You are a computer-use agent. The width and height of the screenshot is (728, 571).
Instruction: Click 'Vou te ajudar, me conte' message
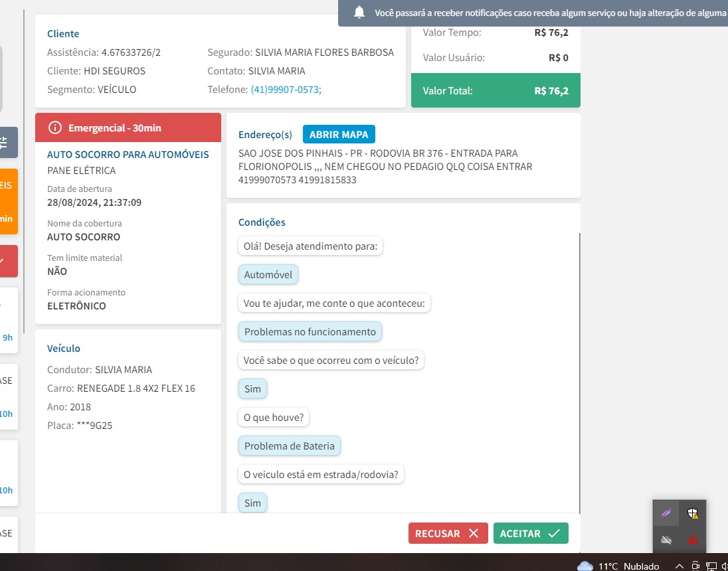tap(334, 303)
